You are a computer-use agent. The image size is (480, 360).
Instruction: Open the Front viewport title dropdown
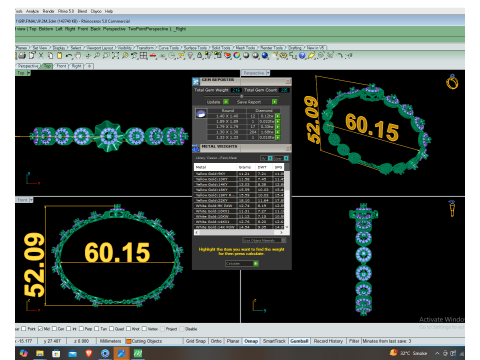coord(31,200)
